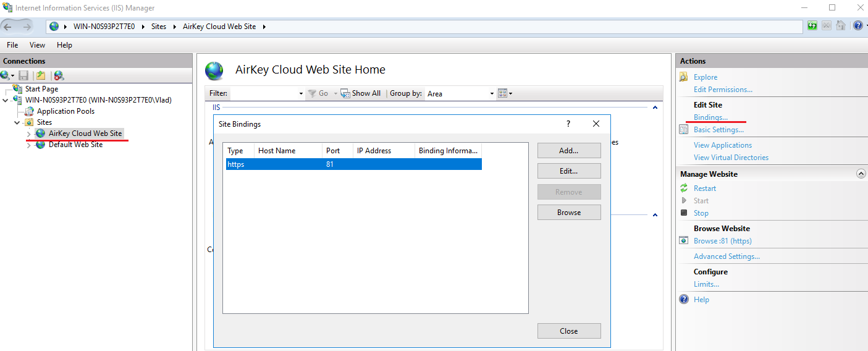The height and width of the screenshot is (351, 868).
Task: Open the File menu
Action: [x=12, y=45]
